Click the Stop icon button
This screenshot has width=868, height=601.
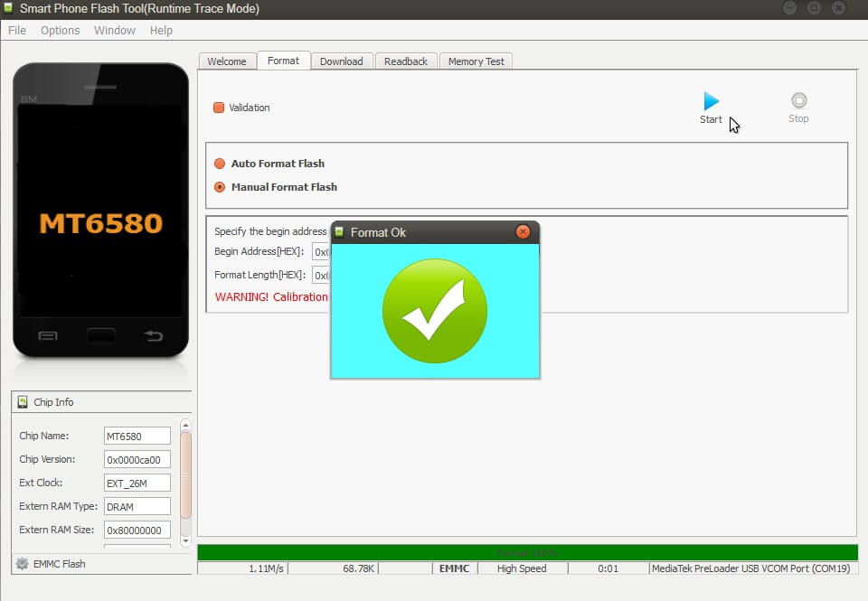(798, 100)
